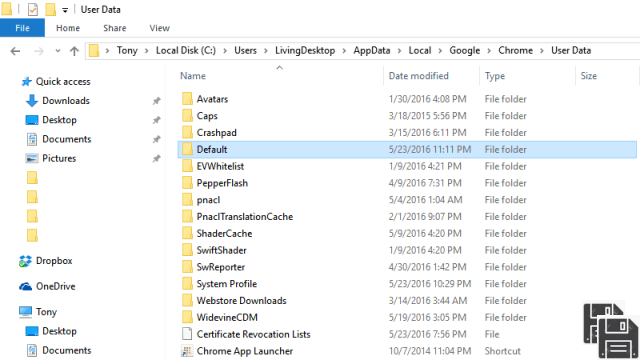Switch to the Home ribbon tab
Image resolution: width=640 pixels, height=360 pixels.
pos(68,28)
